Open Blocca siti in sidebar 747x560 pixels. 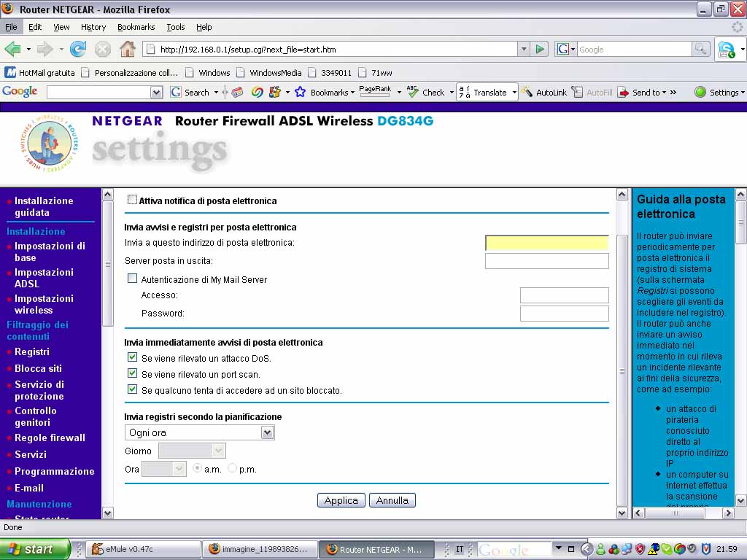coord(38,368)
